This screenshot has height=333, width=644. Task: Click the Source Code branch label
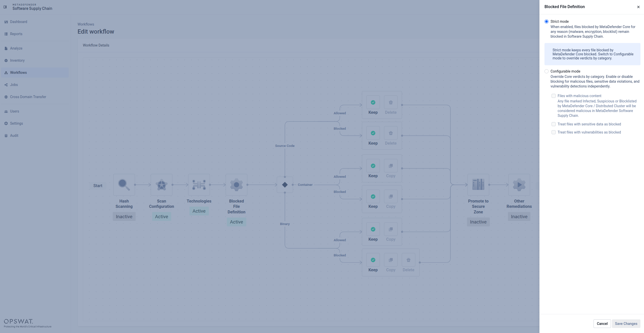[x=285, y=146]
